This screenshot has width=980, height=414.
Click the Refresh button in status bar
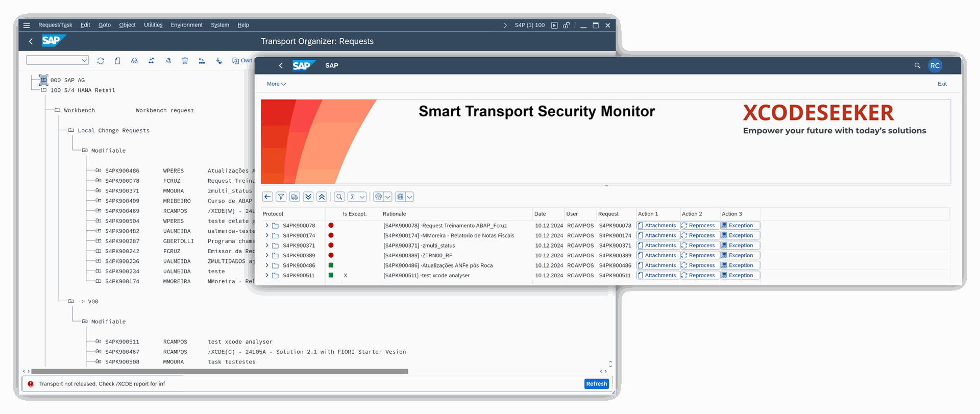(596, 384)
